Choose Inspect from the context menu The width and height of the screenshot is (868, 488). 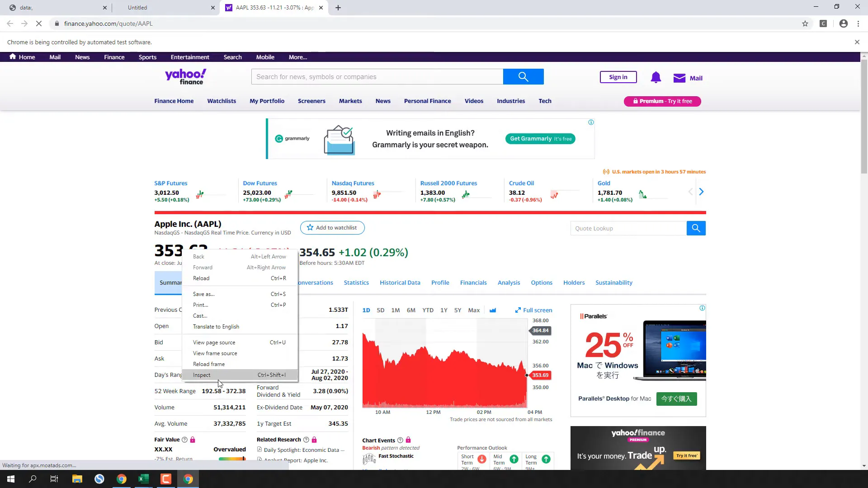202,375
